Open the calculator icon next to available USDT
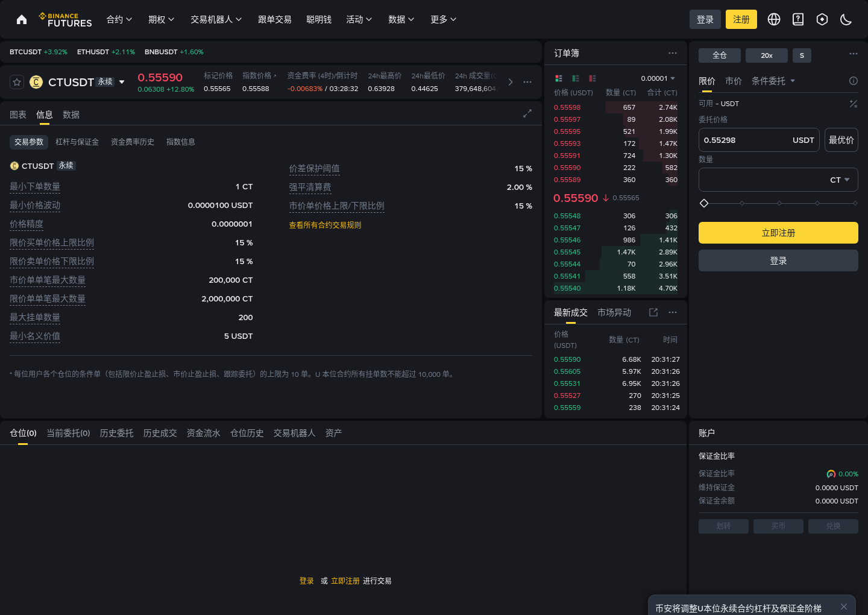 pyautogui.click(x=854, y=104)
